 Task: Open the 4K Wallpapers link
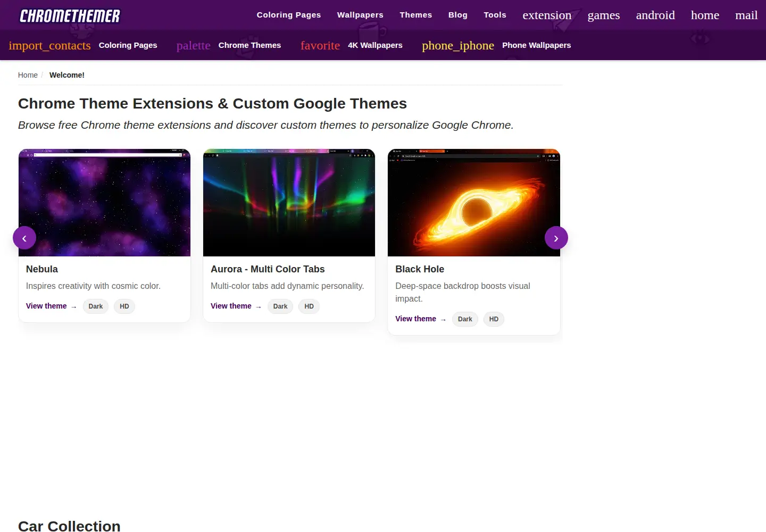[x=375, y=45]
